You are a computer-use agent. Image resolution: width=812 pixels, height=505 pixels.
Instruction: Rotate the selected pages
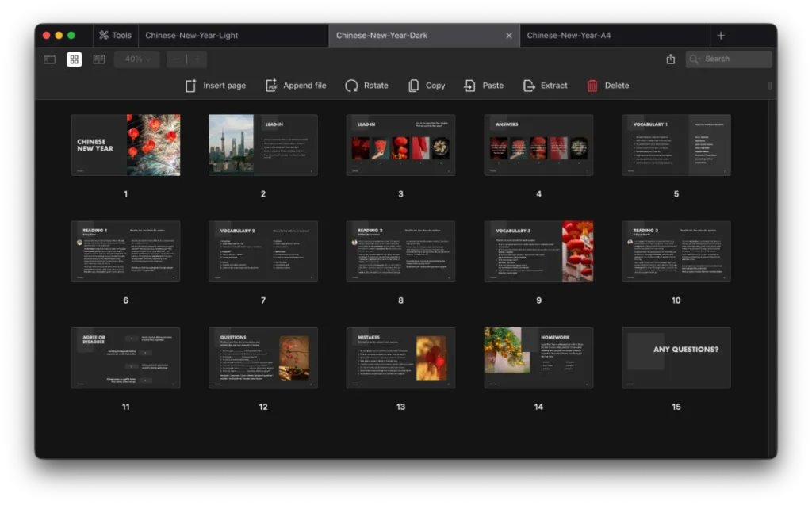point(351,86)
